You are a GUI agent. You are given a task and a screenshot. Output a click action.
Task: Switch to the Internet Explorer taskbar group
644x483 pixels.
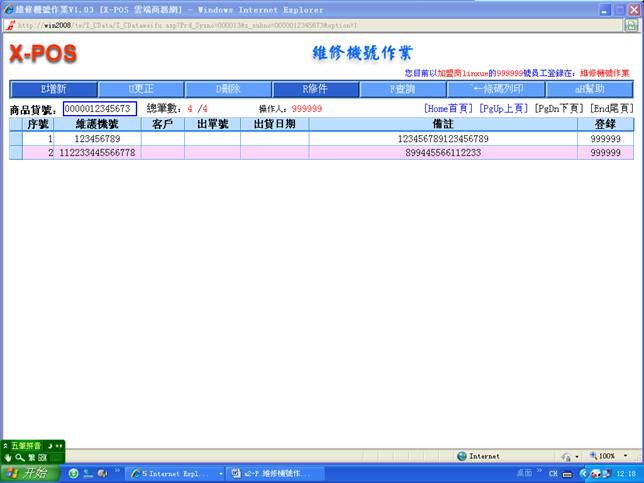(x=172, y=473)
